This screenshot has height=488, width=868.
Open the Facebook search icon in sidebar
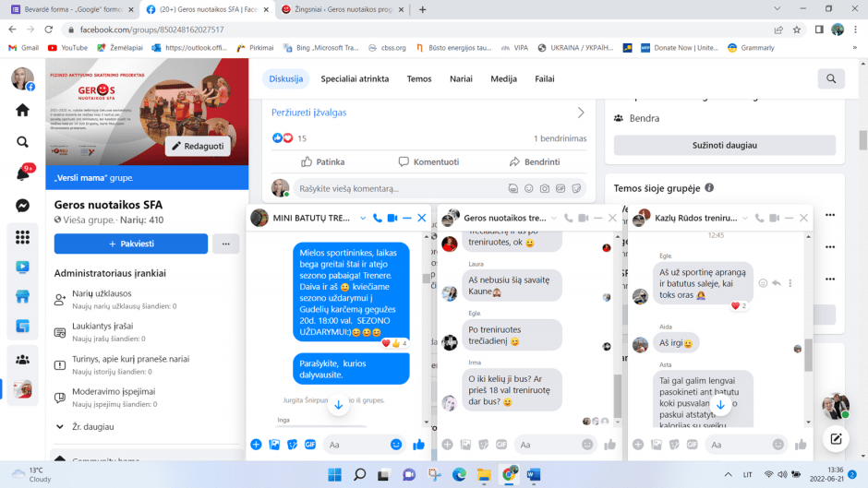click(x=22, y=142)
